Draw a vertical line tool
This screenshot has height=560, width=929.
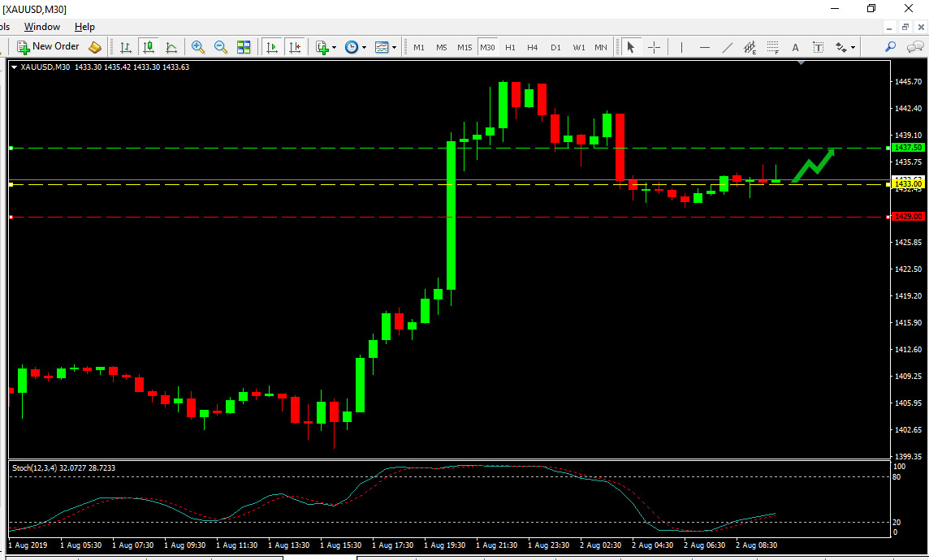[x=681, y=47]
